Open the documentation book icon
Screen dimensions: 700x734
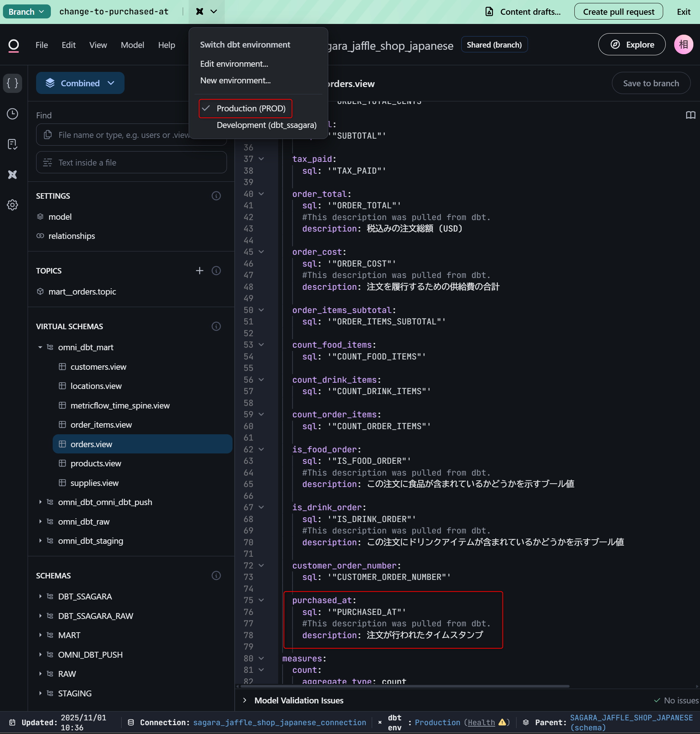pos(690,115)
